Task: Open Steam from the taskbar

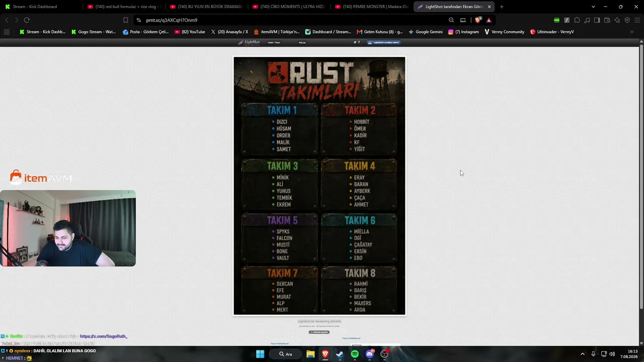Action: [x=340, y=354]
